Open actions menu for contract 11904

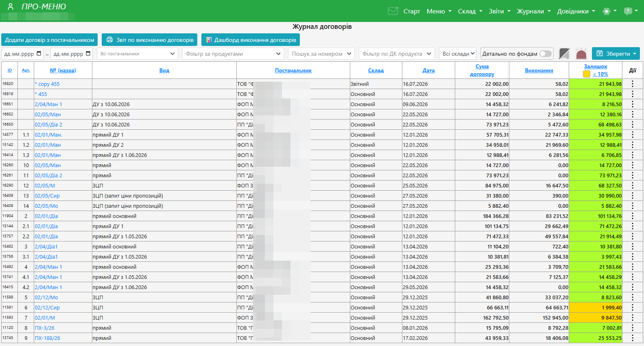pyautogui.click(x=633, y=216)
